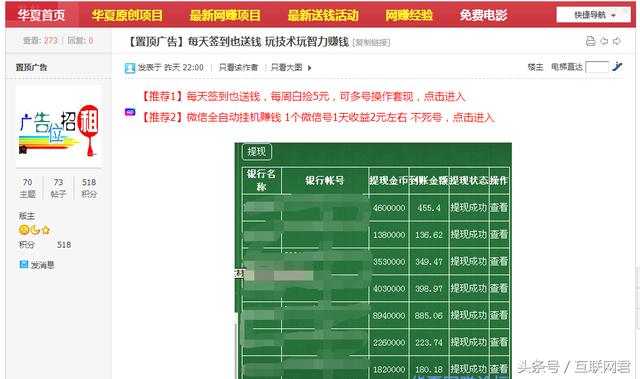Click 查看 in the 3530000 row
Screen dimensions: 640x379
tap(499, 262)
